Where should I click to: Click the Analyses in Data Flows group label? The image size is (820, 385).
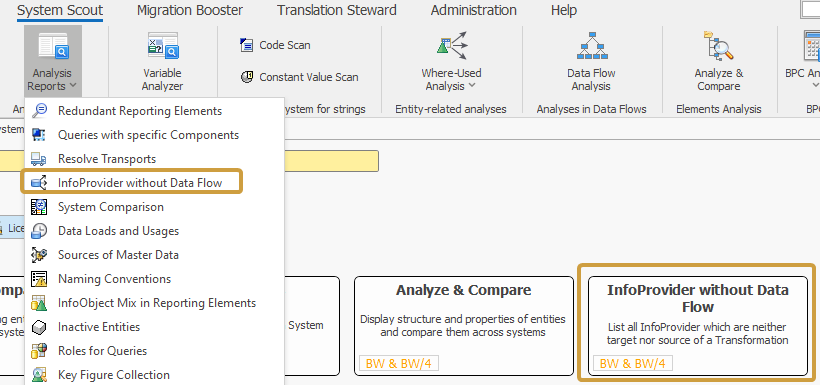[591, 109]
